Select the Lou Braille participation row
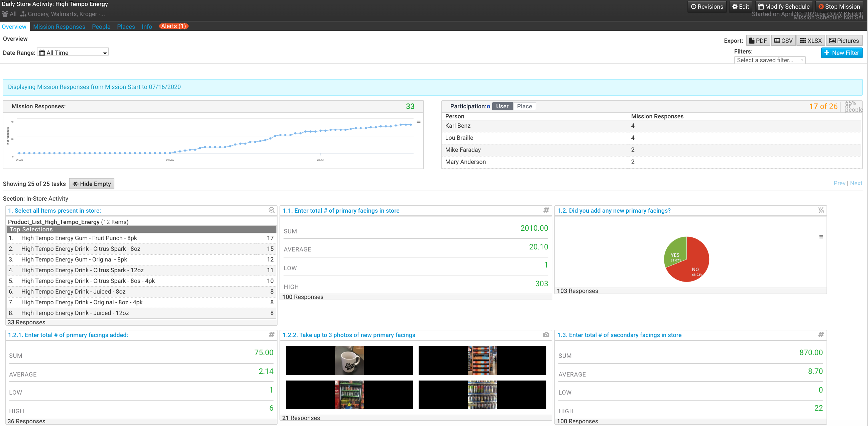The height and width of the screenshot is (426, 868). 652,138
